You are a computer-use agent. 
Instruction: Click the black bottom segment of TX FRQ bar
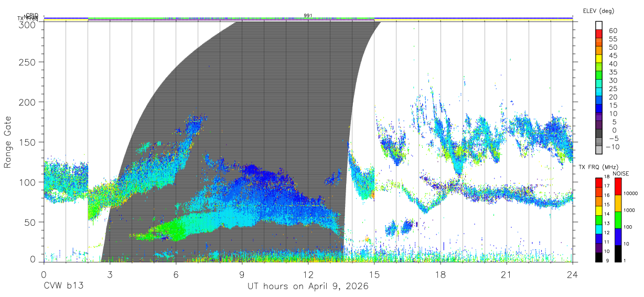pos(599,258)
